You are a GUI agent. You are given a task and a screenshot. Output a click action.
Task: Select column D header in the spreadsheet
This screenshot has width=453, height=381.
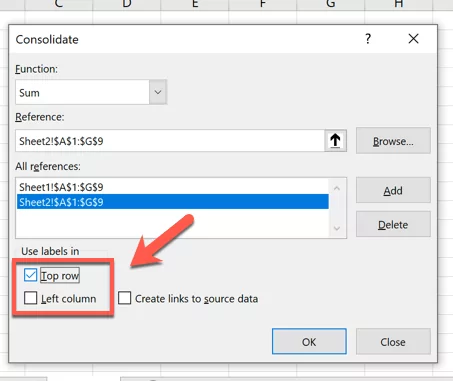coord(127,4)
